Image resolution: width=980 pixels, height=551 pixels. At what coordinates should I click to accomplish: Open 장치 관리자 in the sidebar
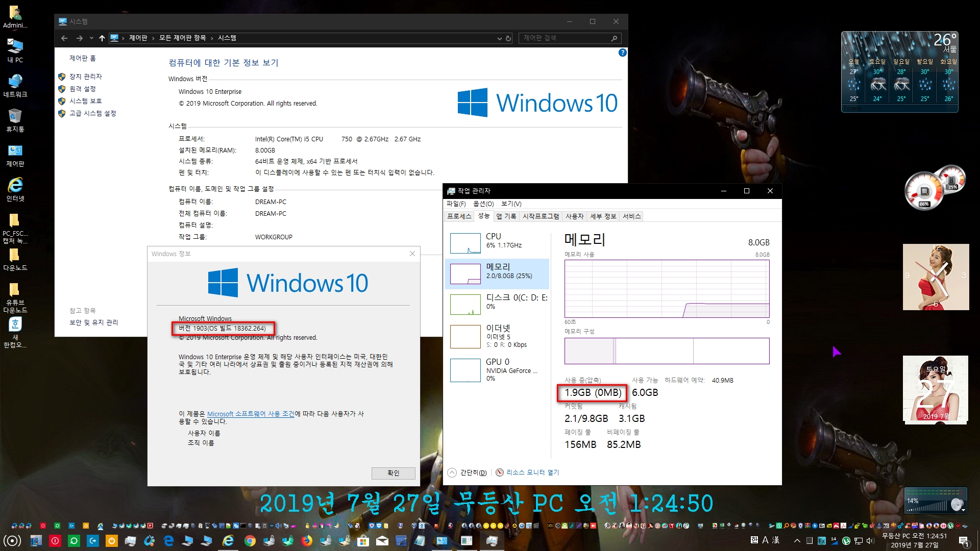coord(86,77)
